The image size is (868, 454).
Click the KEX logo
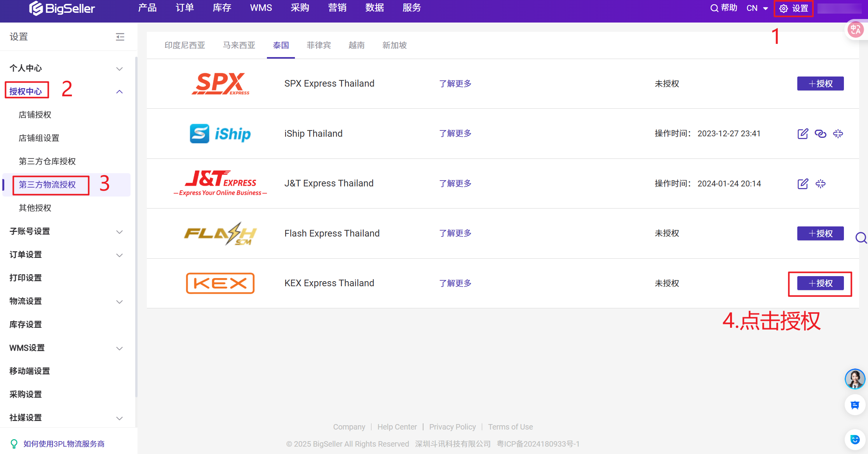[220, 283]
